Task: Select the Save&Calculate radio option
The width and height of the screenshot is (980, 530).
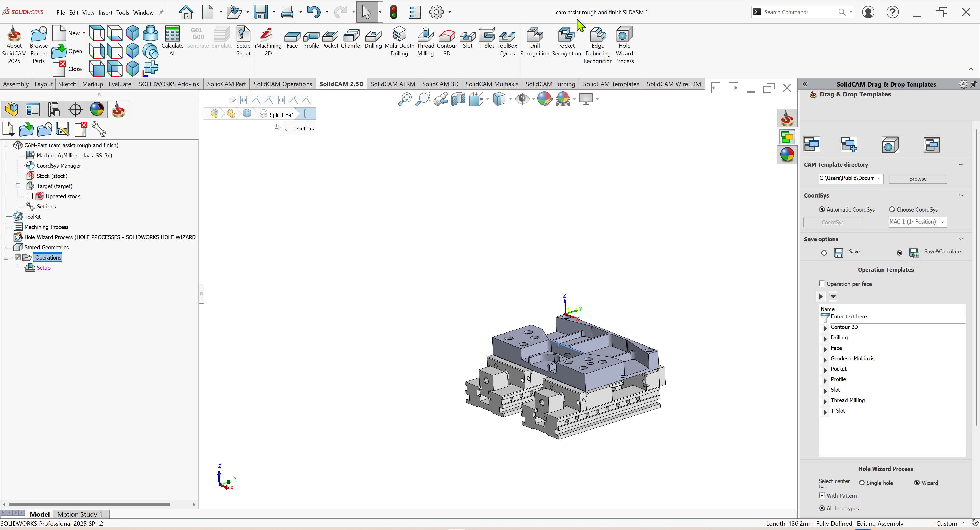Action: click(x=899, y=253)
